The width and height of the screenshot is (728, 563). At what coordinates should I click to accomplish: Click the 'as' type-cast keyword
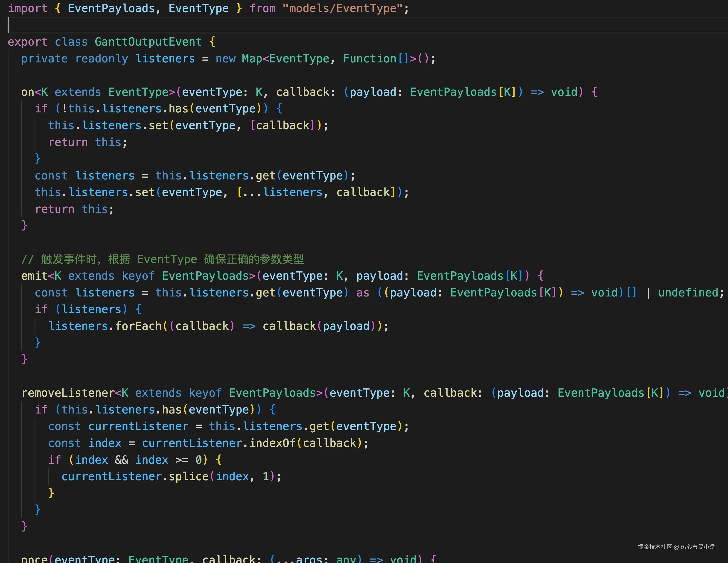click(363, 293)
